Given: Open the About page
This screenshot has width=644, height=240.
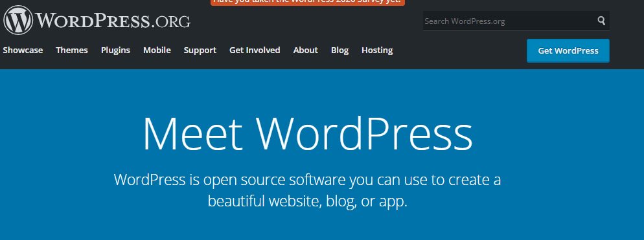Looking at the screenshot, I should click(306, 50).
